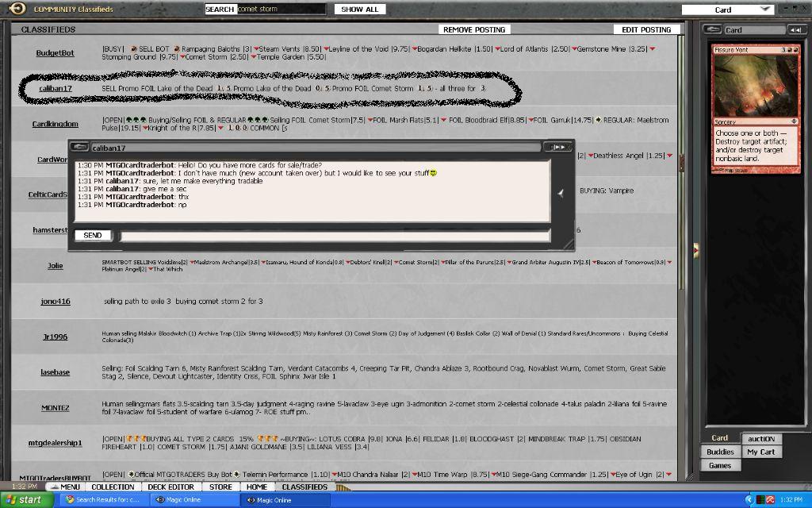Open the Firefox Search Results taskbar item

point(101,500)
